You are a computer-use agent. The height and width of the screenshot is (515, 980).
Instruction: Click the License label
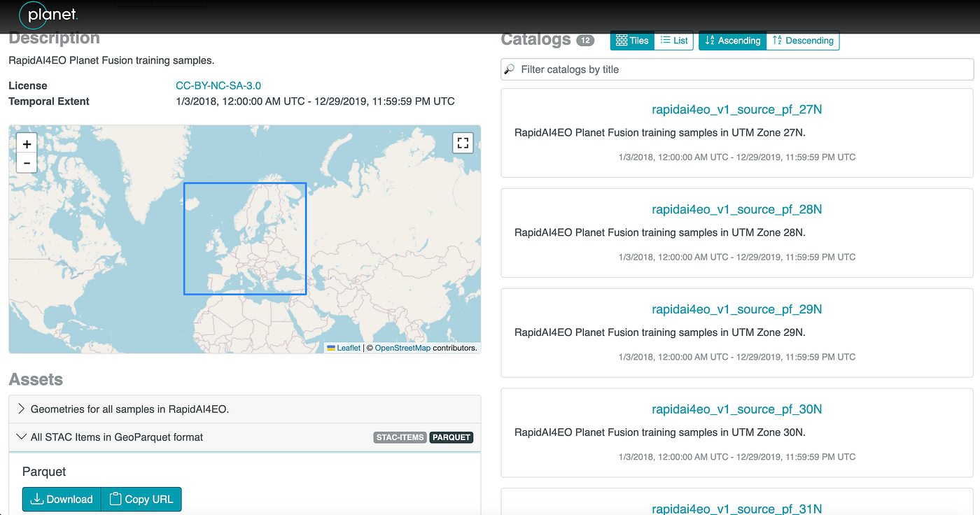28,85
